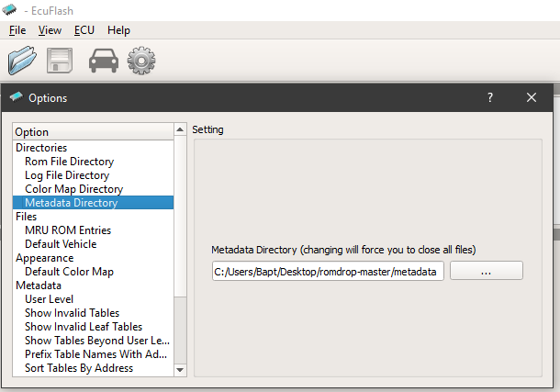Click the car vehicle toolbar icon
This screenshot has width=560, height=392.
click(104, 61)
